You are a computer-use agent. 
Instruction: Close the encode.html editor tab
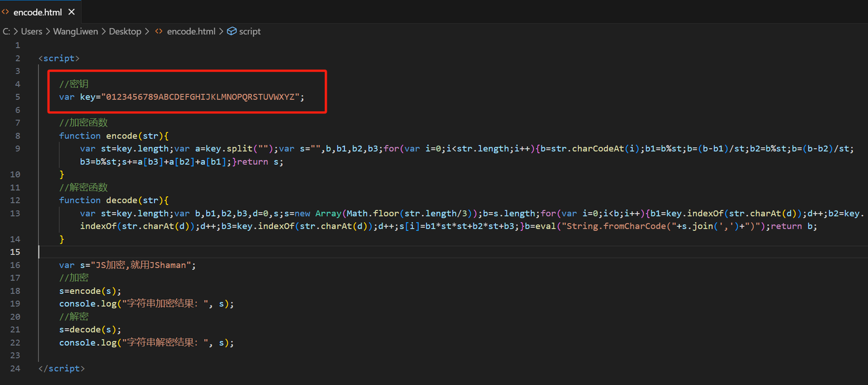click(72, 12)
